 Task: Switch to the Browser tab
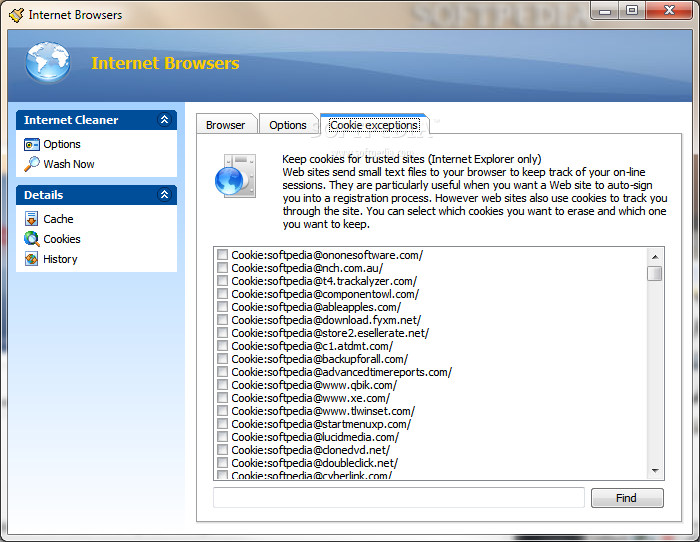click(x=225, y=125)
